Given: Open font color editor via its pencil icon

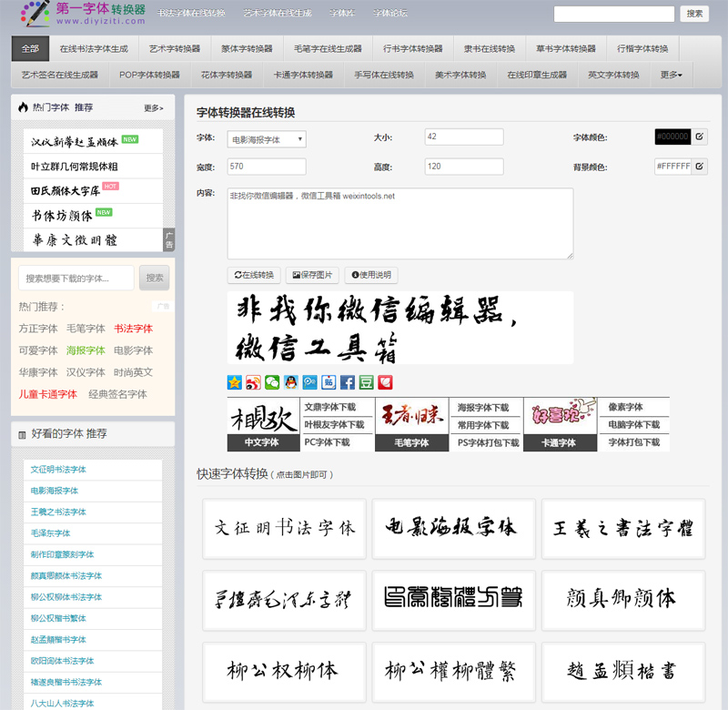Looking at the screenshot, I should pos(700,136).
